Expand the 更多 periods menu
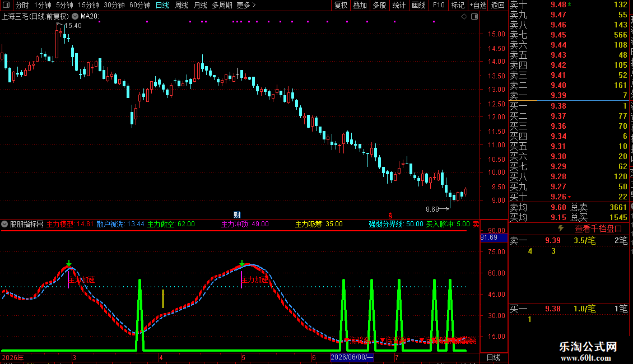Image resolution: width=633 pixels, height=364 pixels. pos(246,5)
